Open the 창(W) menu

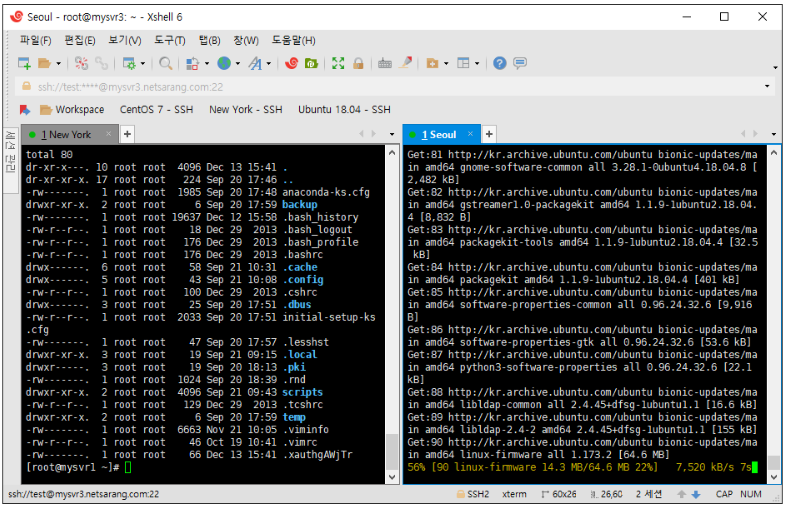[246, 41]
